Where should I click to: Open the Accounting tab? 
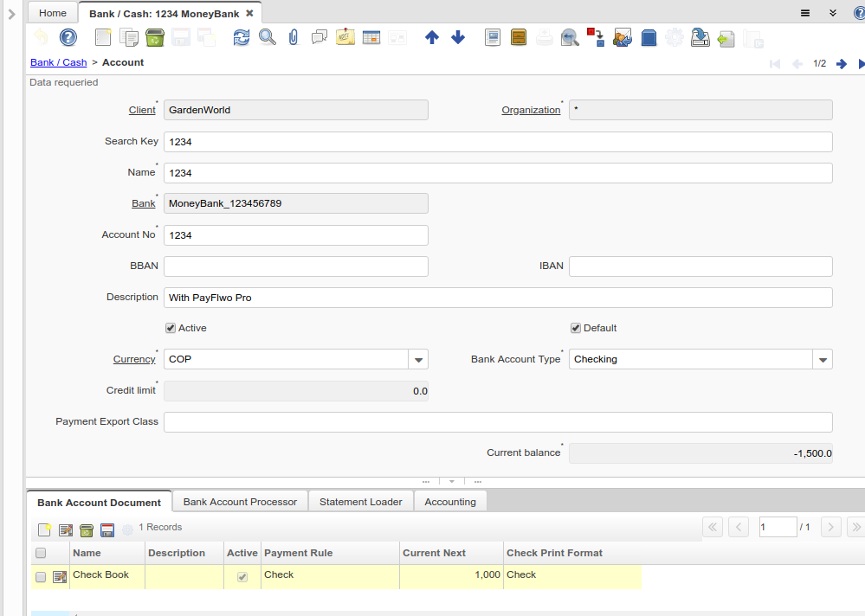(449, 502)
